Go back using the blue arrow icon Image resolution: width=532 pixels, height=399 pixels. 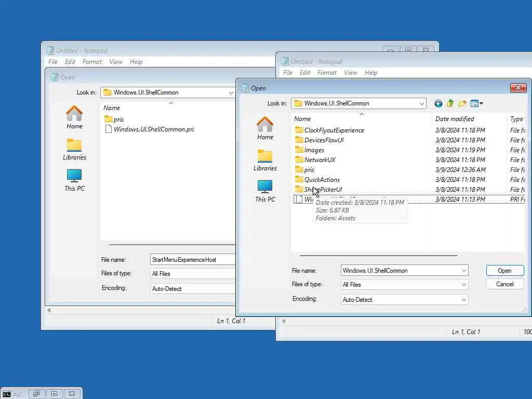(438, 103)
